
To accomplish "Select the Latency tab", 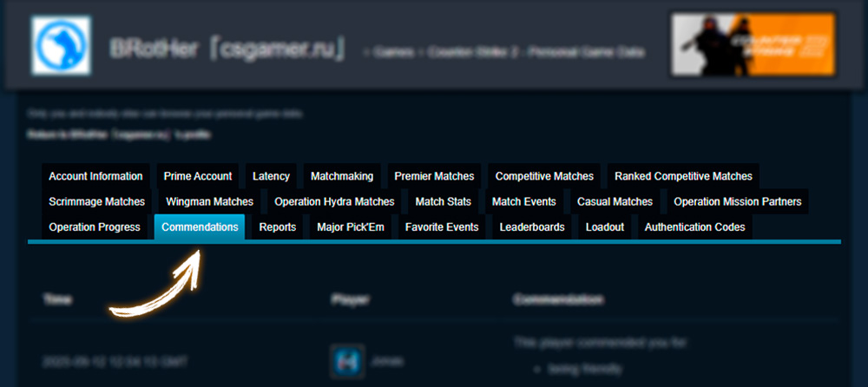I will [x=271, y=176].
